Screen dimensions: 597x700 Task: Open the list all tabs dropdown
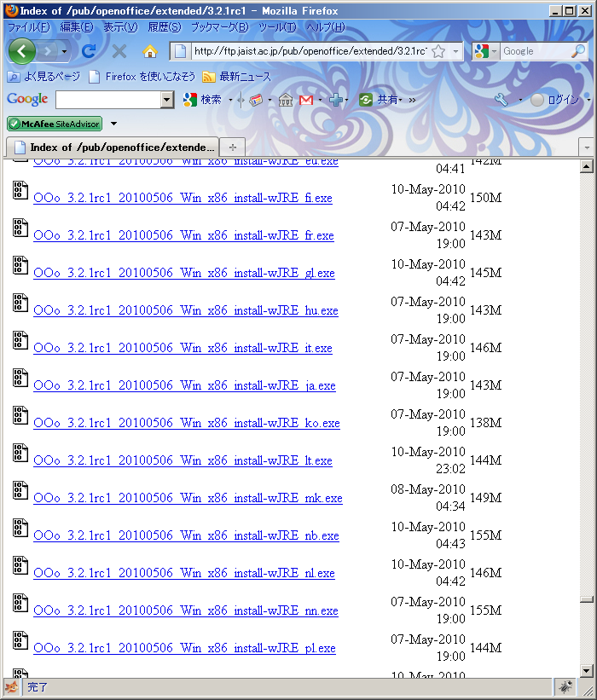pos(586,148)
